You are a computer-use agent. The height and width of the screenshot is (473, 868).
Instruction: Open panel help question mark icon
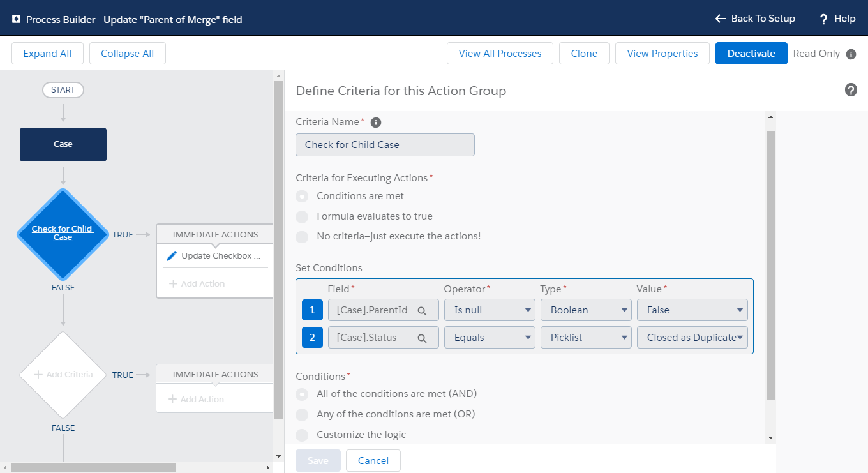point(851,90)
